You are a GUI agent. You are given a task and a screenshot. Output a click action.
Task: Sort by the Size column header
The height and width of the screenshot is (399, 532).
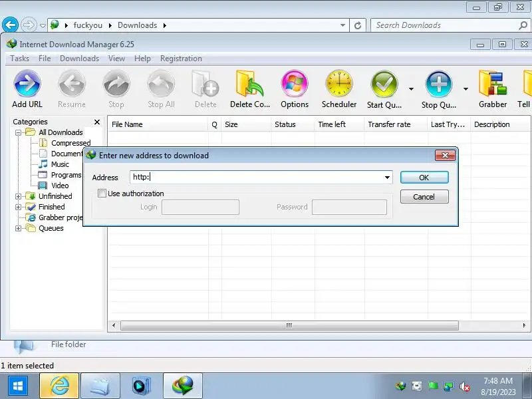[246, 124]
